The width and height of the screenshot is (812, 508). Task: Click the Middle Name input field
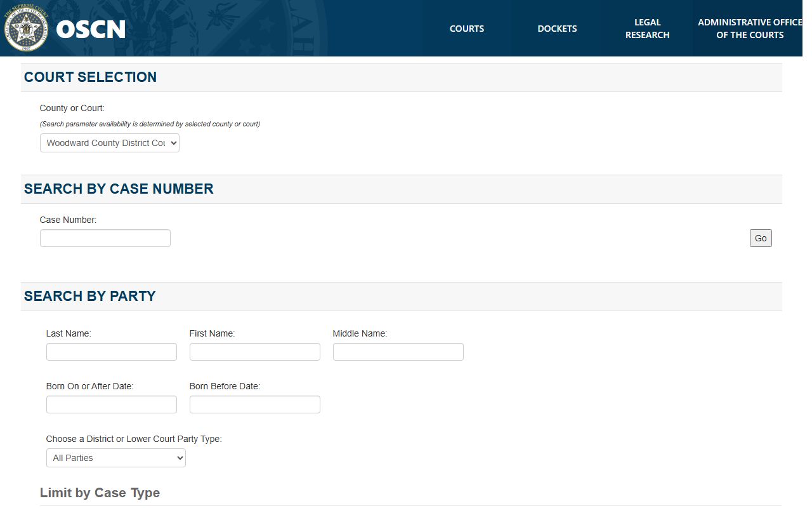coord(398,352)
